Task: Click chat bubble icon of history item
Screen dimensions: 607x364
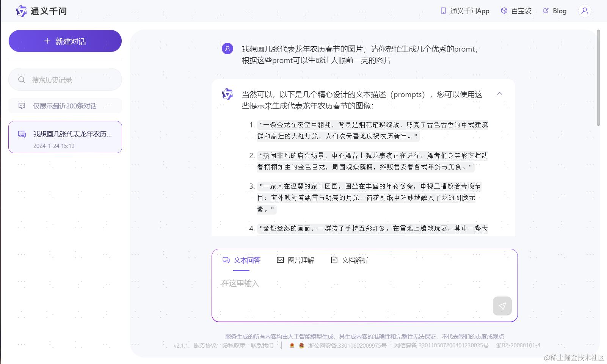Action: point(22,134)
